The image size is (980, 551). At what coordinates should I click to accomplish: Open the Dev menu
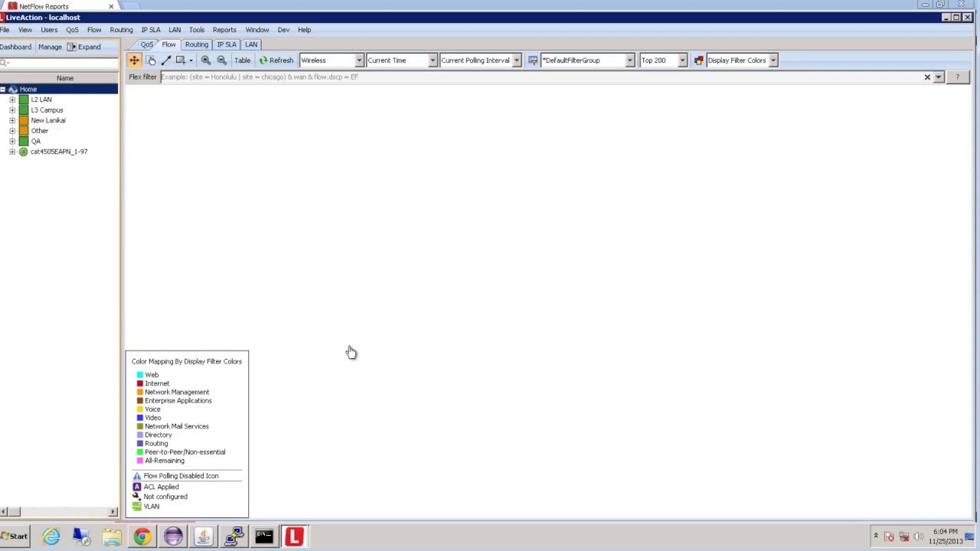pyautogui.click(x=283, y=30)
